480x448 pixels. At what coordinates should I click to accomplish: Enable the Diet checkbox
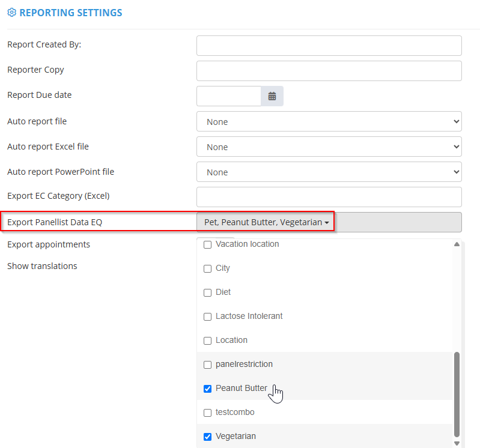click(x=208, y=292)
